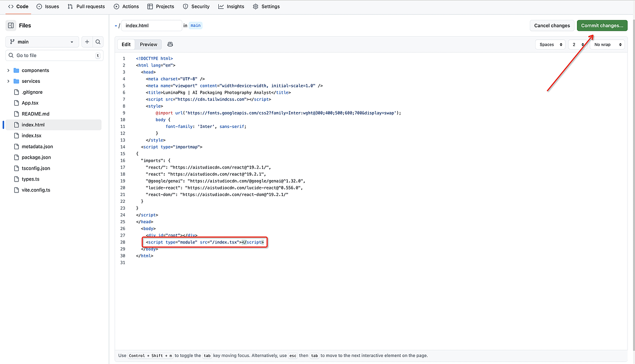Switch to Preview mode
This screenshot has width=635, height=364.
pos(148,45)
